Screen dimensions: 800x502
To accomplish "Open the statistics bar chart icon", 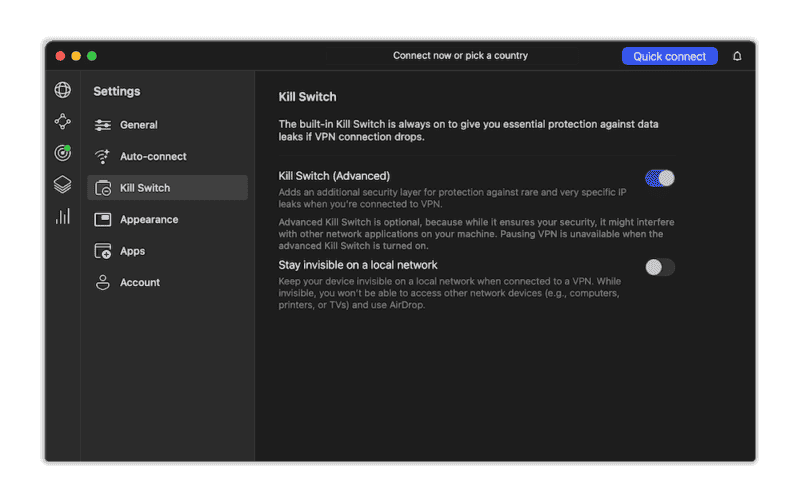I will tap(63, 216).
